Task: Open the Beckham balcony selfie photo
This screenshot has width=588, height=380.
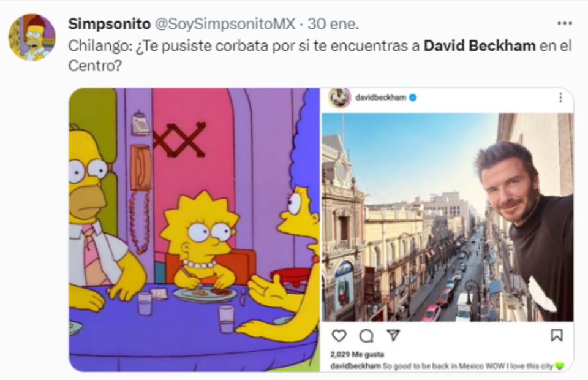Action: click(x=447, y=217)
